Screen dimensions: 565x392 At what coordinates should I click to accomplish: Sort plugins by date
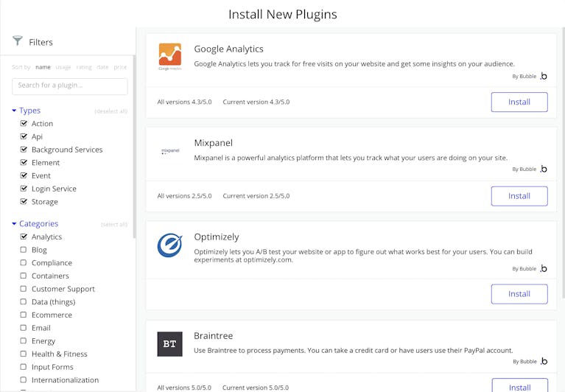[102, 67]
